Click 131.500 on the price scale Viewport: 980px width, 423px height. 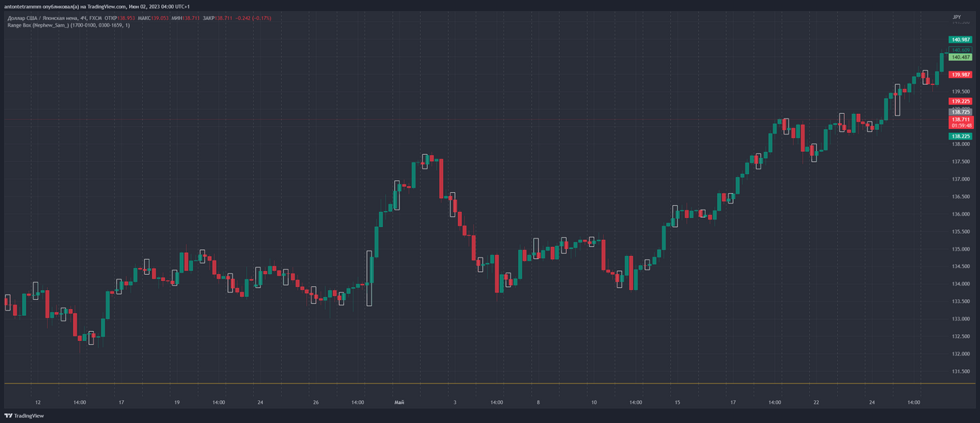tap(960, 371)
